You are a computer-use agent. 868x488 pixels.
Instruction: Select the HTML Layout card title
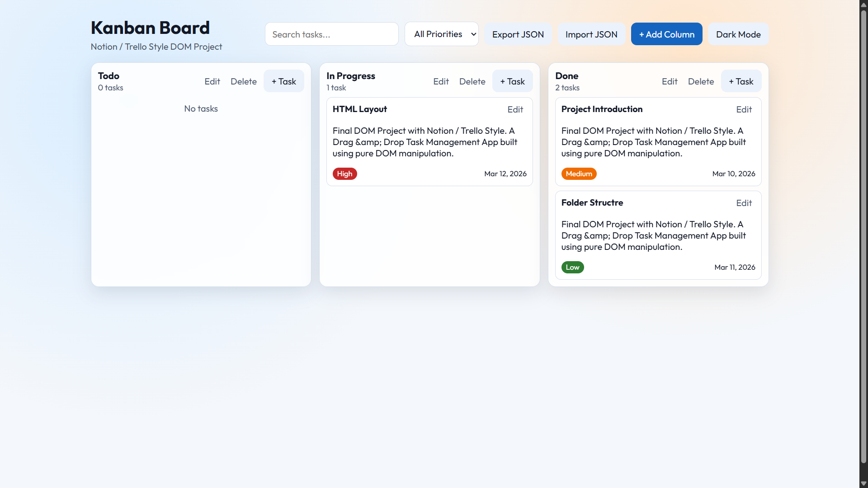tap(360, 109)
